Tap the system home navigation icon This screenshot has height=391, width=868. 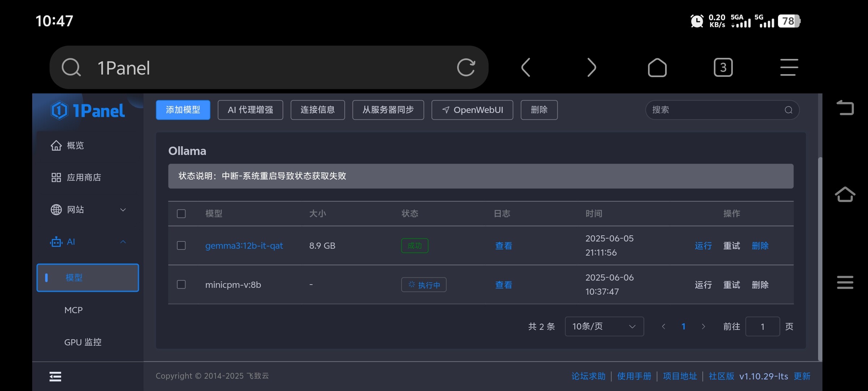coord(845,194)
